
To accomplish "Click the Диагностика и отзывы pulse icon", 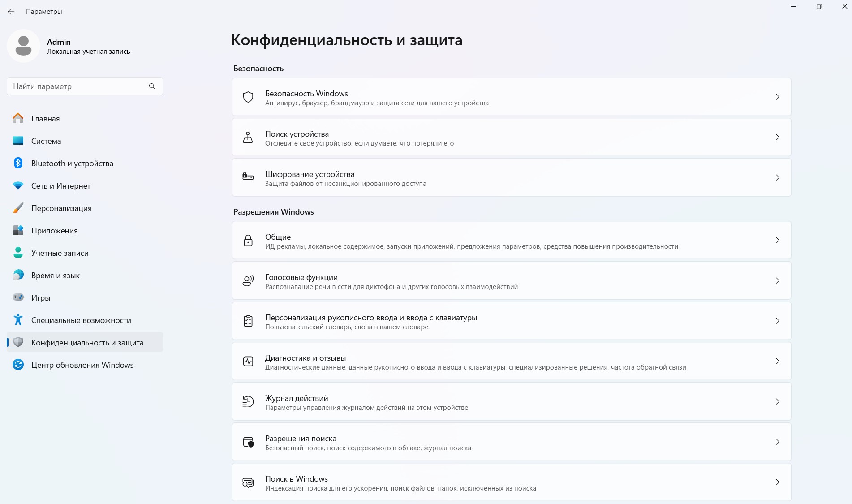I will pos(248,361).
